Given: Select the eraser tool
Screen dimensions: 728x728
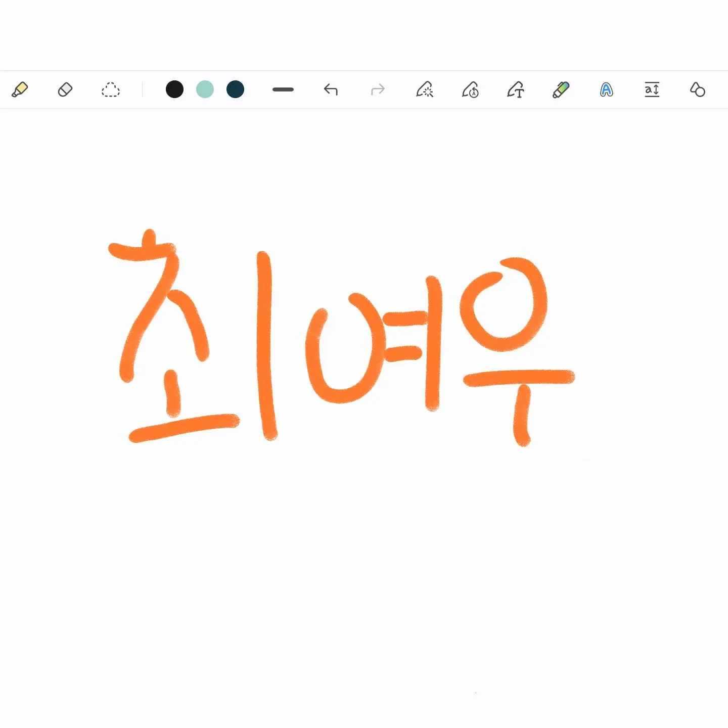Looking at the screenshot, I should click(65, 89).
